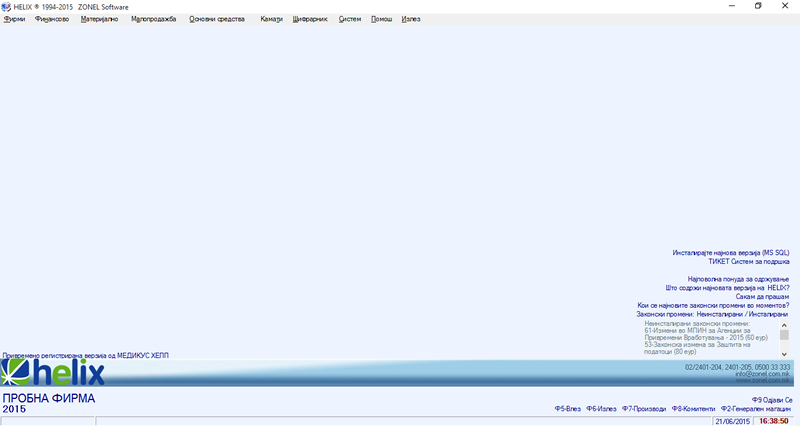This screenshot has width=800, height=426.
Task: Click the www.zonel.com.mk website address
Action: (762, 381)
